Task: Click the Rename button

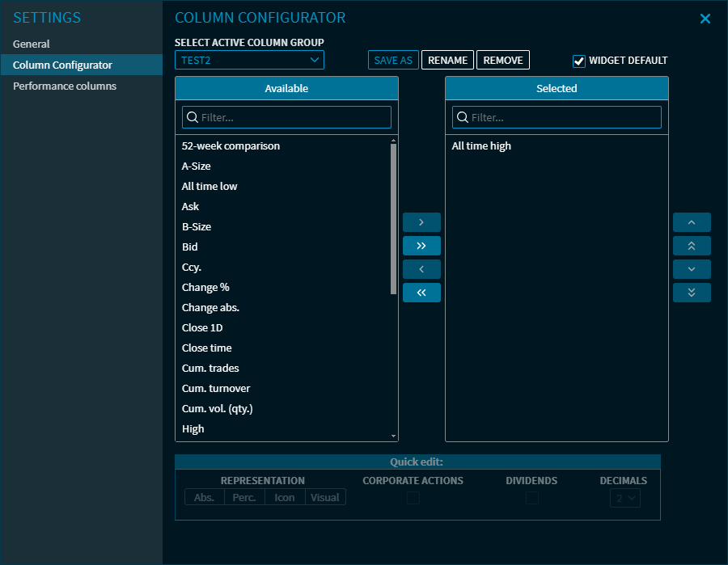Action: 447,60
